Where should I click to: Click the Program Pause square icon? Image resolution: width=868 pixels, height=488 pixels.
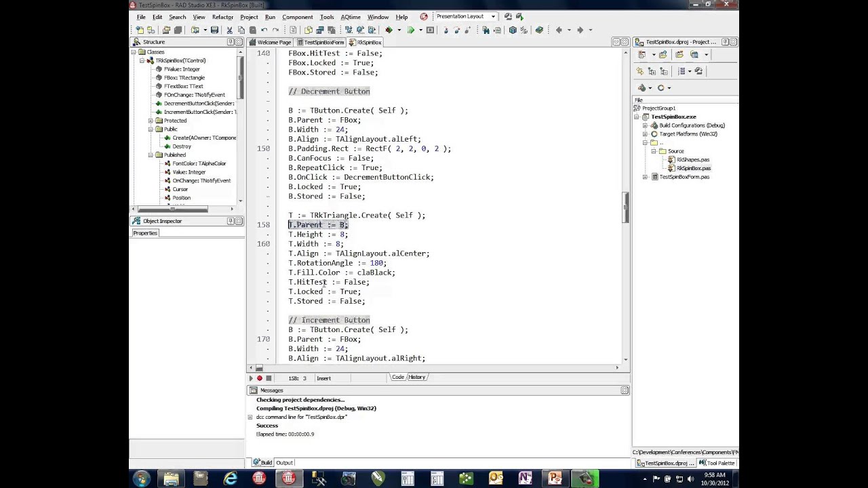(430, 30)
